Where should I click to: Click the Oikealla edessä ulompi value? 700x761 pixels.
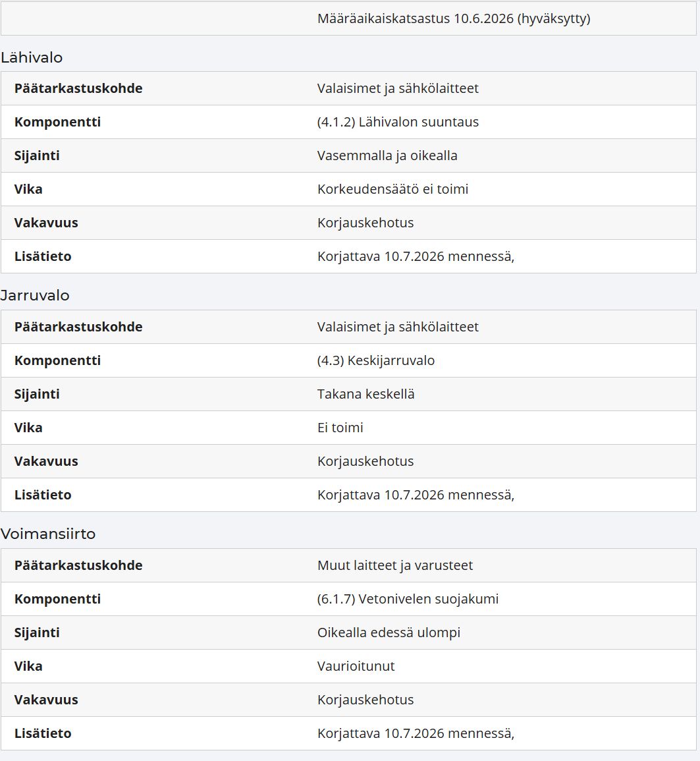coord(389,633)
